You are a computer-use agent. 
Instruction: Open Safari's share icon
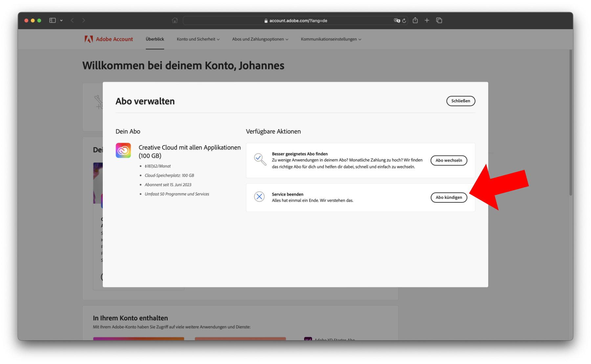point(415,20)
